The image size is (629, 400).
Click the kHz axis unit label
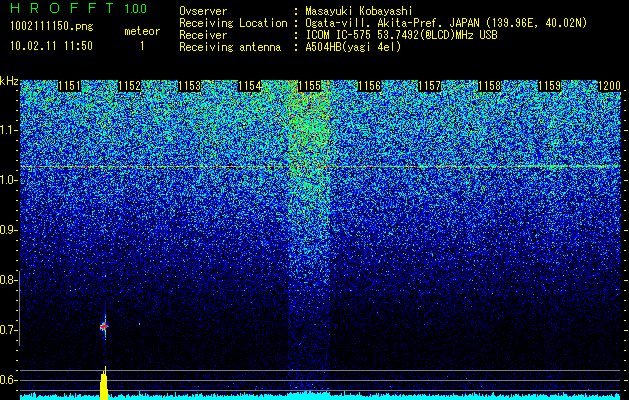point(9,81)
